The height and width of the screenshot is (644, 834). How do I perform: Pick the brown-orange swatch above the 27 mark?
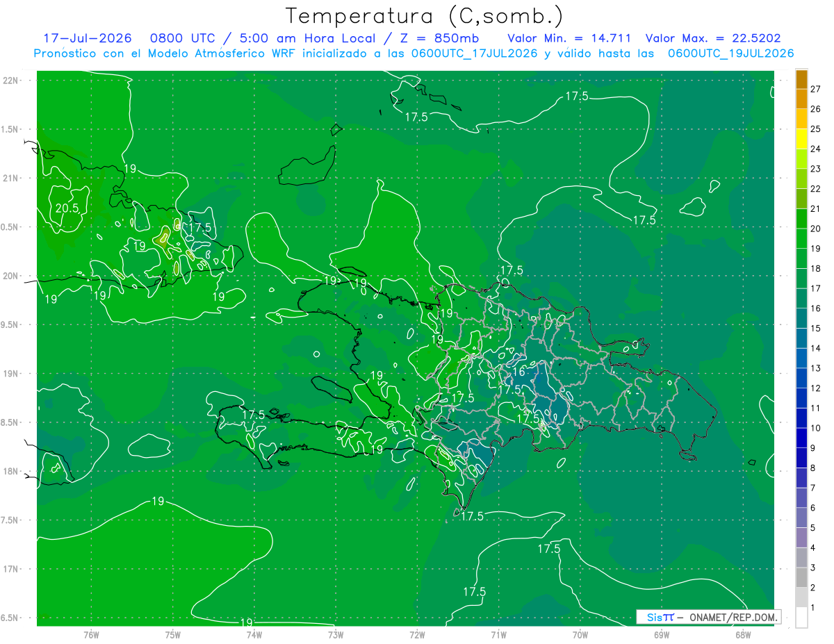click(x=801, y=79)
